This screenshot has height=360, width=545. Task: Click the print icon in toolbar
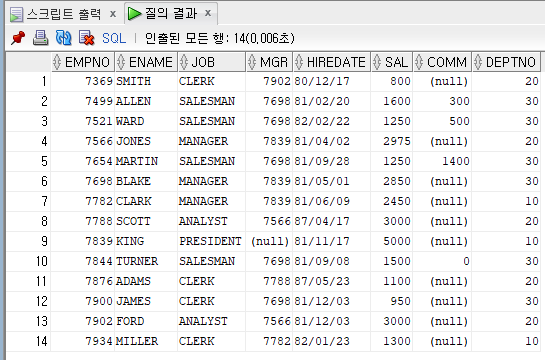[x=40, y=38]
